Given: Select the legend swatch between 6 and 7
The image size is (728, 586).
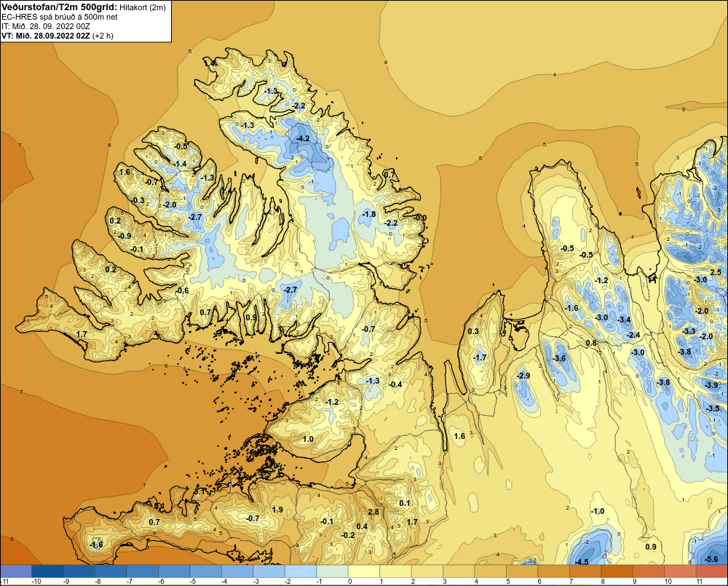Looking at the screenshot, I should coord(554,571).
